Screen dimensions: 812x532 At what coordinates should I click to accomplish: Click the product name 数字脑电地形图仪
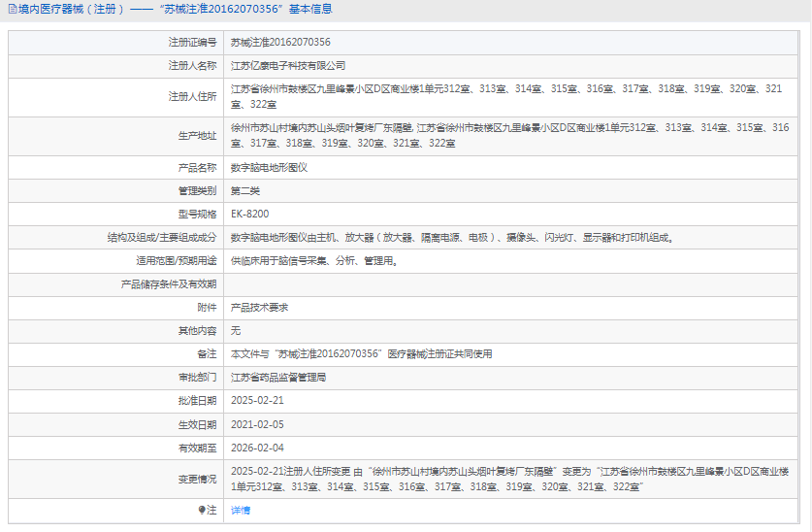click(x=269, y=167)
